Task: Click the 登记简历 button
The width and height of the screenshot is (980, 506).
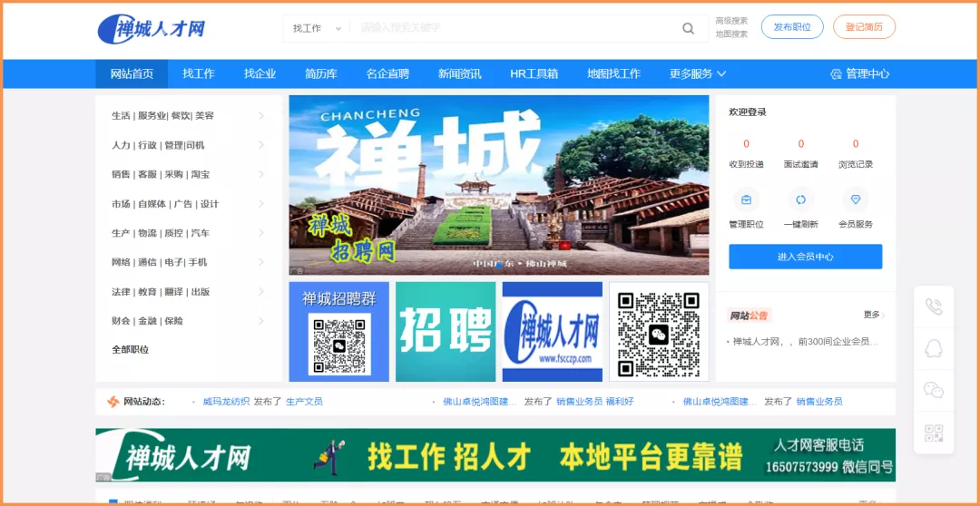Action: point(865,27)
